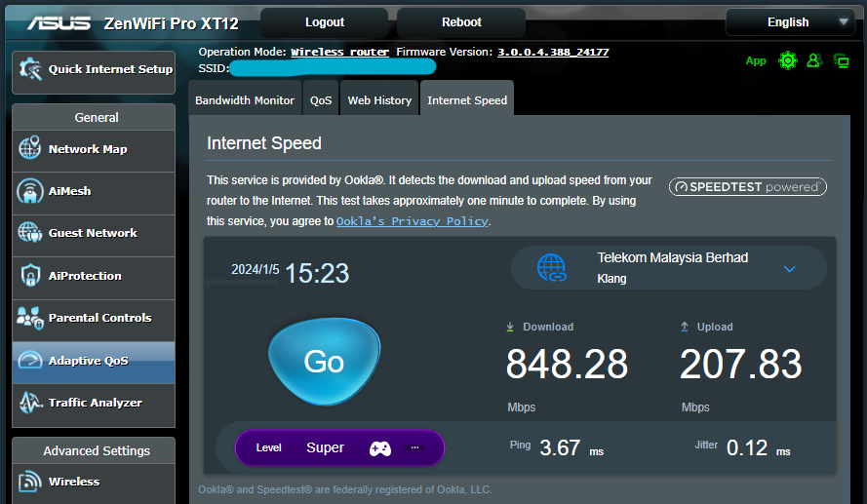Click the Advanced Settings section header
This screenshot has width=867, height=504.
[94, 451]
